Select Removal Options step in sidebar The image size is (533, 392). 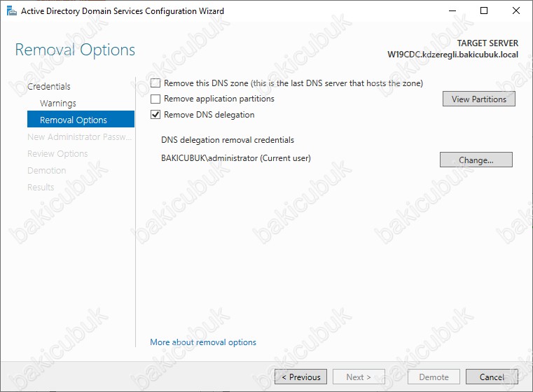(x=81, y=119)
